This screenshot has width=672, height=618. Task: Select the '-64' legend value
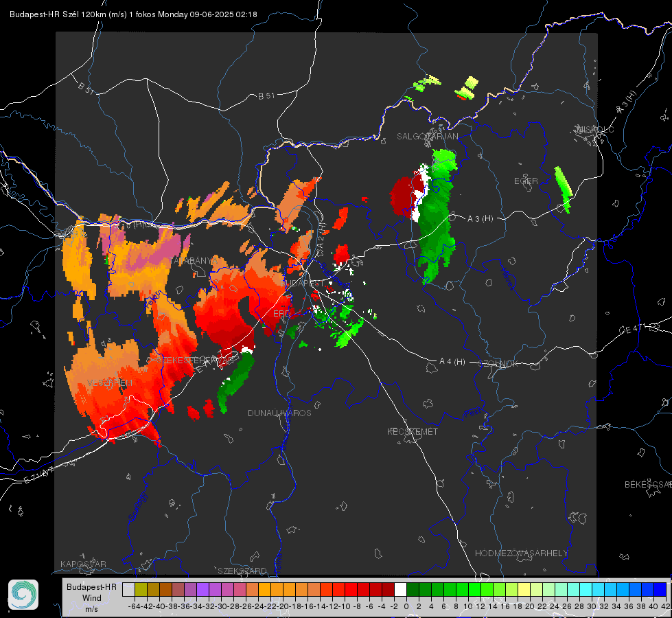[x=134, y=606]
